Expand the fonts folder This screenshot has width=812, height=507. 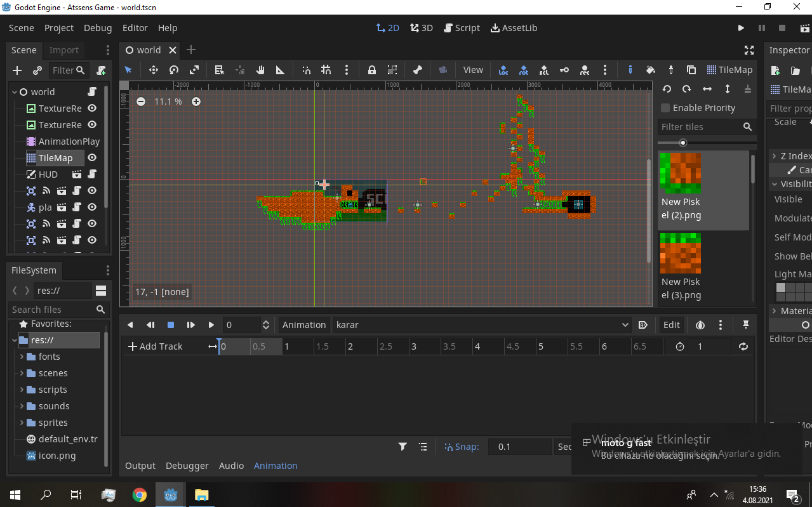[22, 357]
